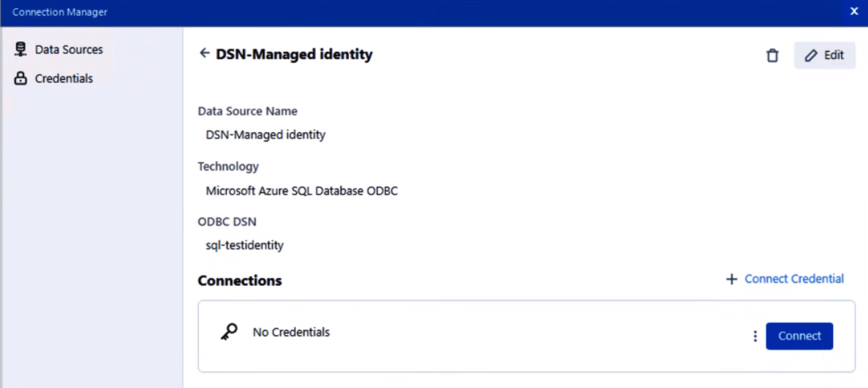This screenshot has width=868, height=388.
Task: Click the Edit button label
Action: [834, 56]
